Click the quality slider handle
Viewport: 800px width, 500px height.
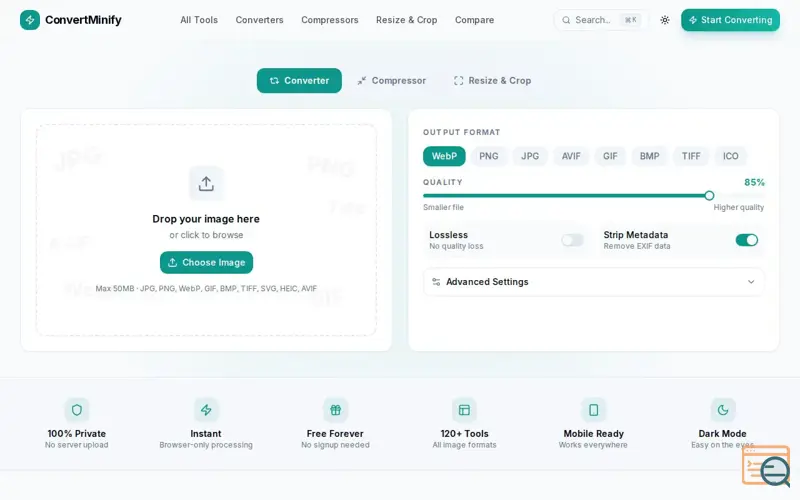[x=709, y=195]
